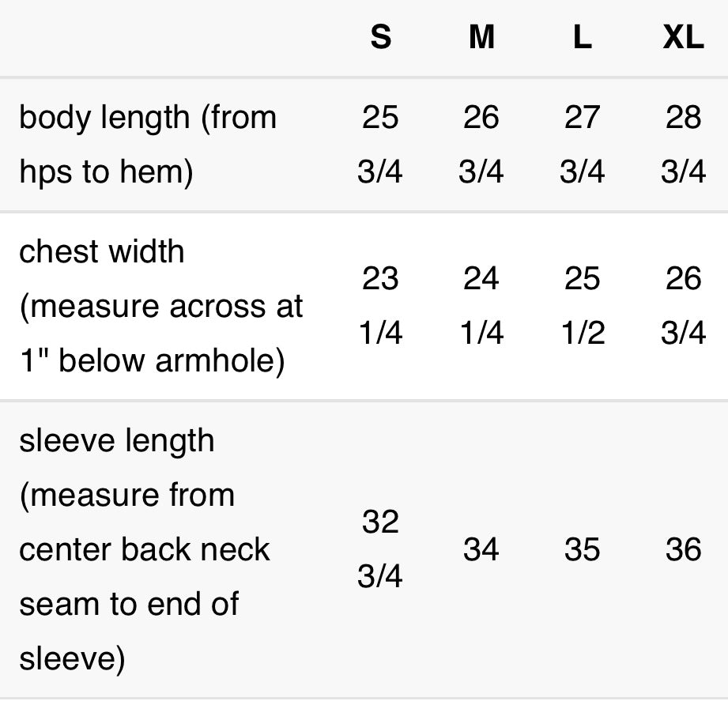Select body length value for size M

click(481, 145)
